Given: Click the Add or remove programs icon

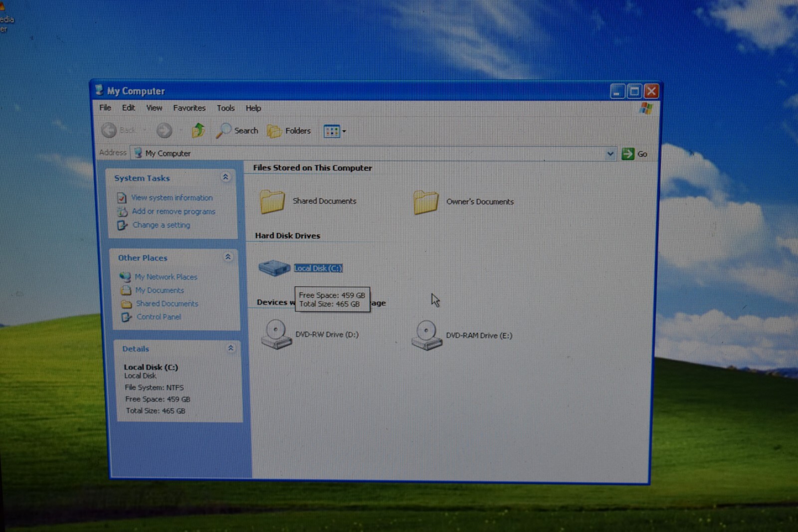Looking at the screenshot, I should [x=122, y=211].
